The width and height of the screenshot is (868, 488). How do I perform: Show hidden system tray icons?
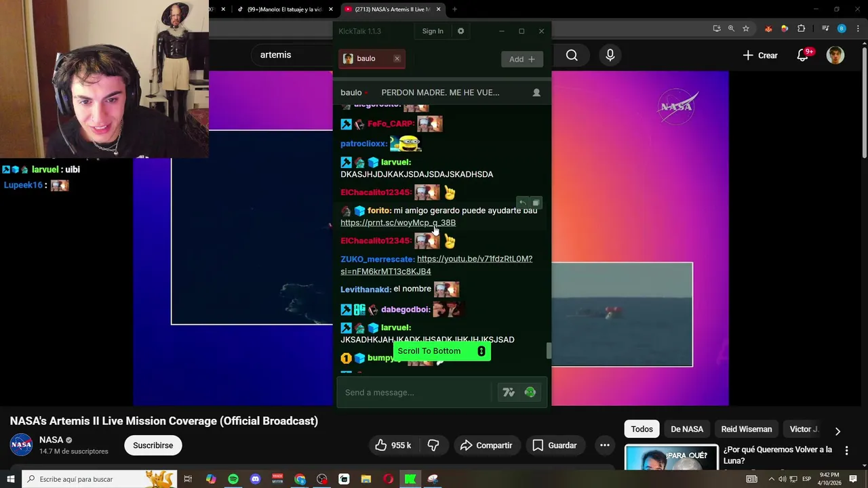[771, 479]
